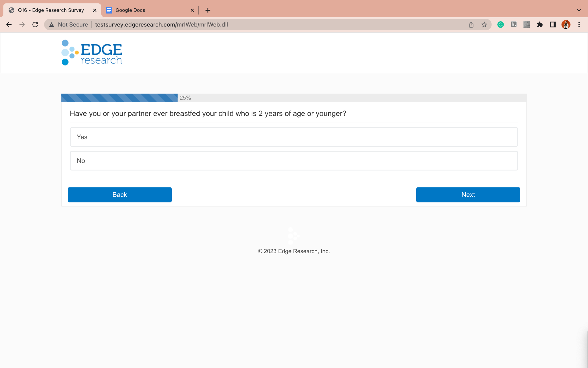The image size is (588, 368).
Task: Open the Chrome three-dot menu
Action: [x=579, y=25]
